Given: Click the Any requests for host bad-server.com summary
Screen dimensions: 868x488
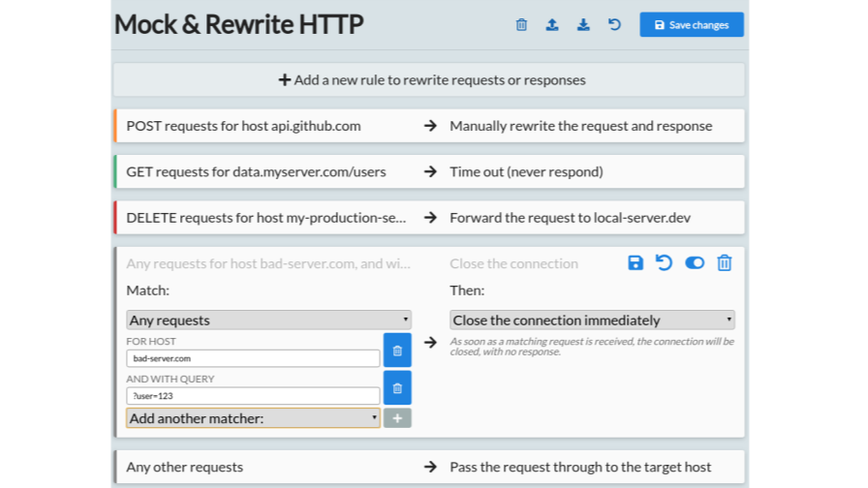Looking at the screenshot, I should [268, 263].
